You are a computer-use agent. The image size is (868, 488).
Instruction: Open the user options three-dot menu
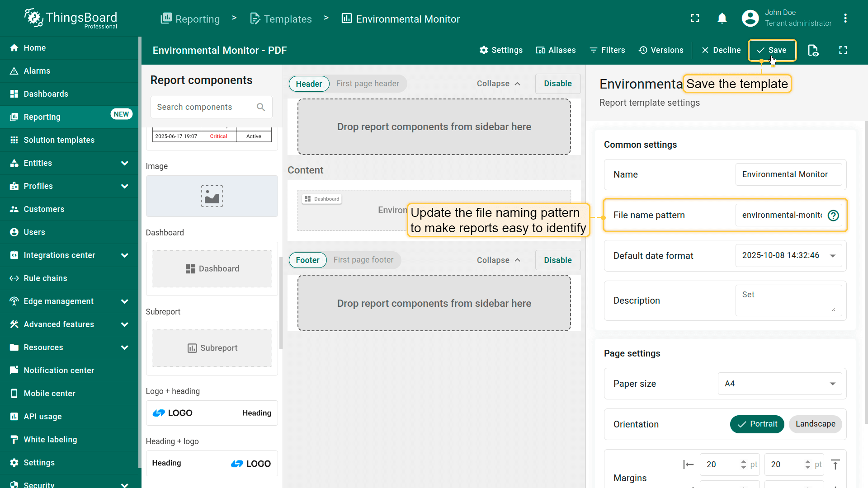(x=845, y=18)
